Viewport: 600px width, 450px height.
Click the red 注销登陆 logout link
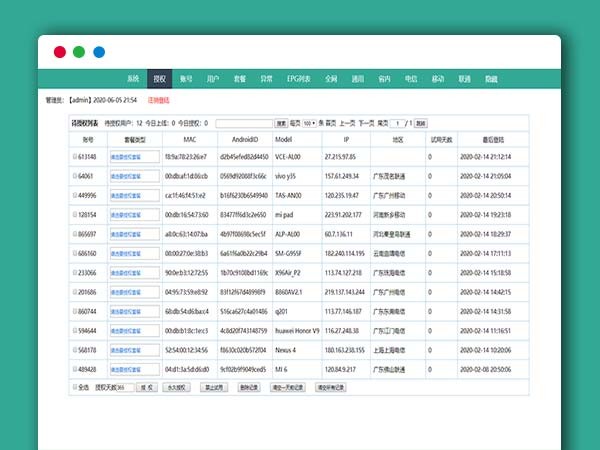pos(159,100)
